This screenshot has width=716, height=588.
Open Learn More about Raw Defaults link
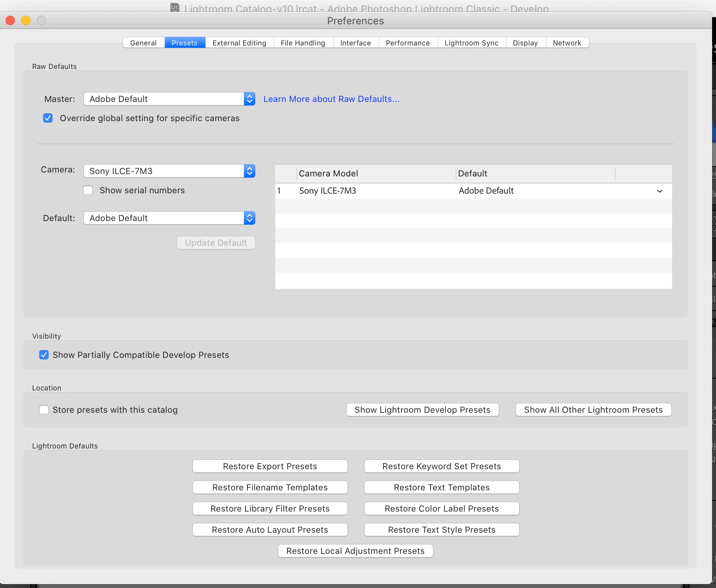[x=331, y=99]
